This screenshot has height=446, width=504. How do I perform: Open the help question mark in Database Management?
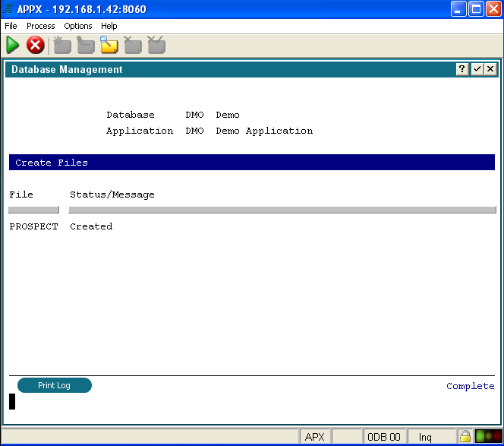(462, 69)
